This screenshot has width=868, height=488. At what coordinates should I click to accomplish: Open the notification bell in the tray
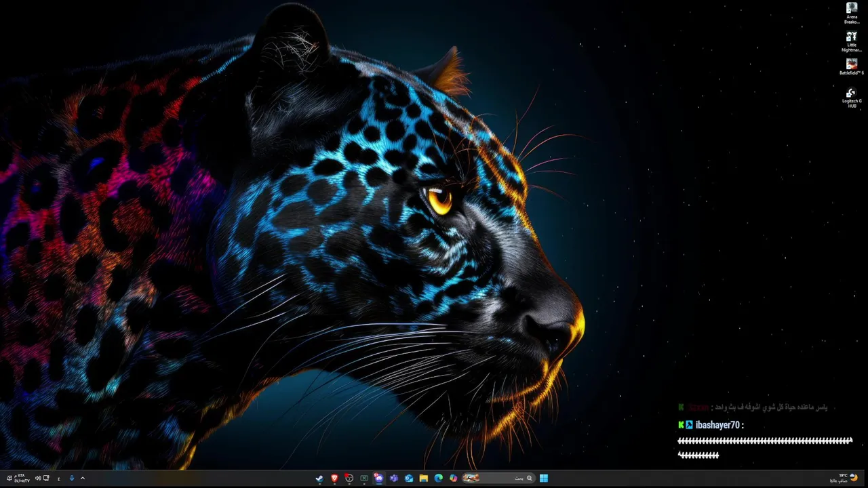tap(9, 478)
